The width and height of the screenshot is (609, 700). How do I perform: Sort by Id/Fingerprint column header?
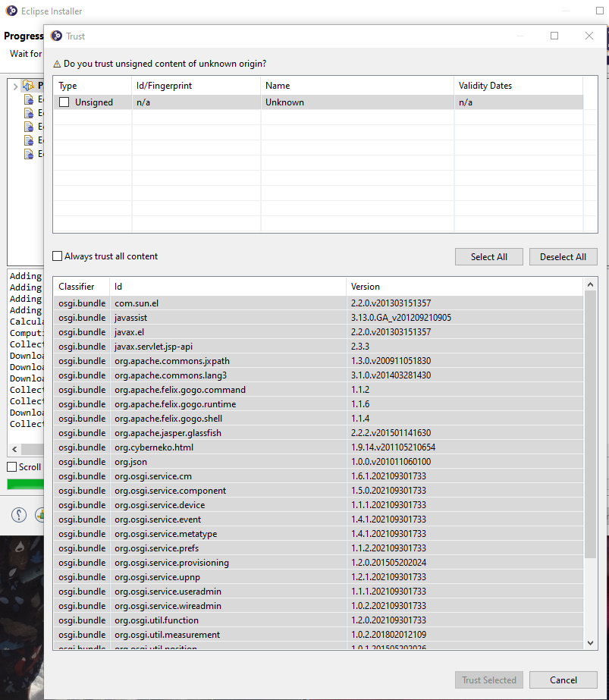click(196, 86)
